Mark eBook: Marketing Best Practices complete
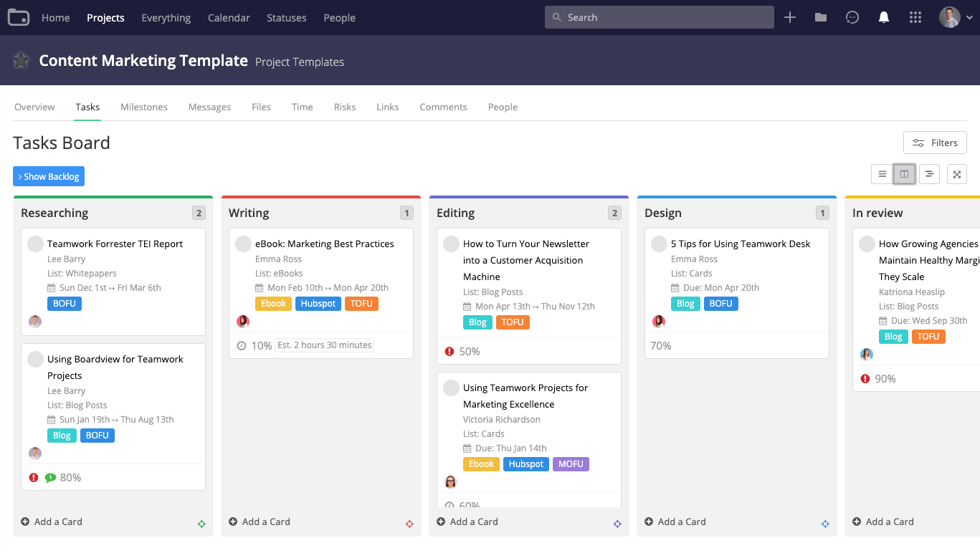The height and width of the screenshot is (553, 980). tap(243, 244)
